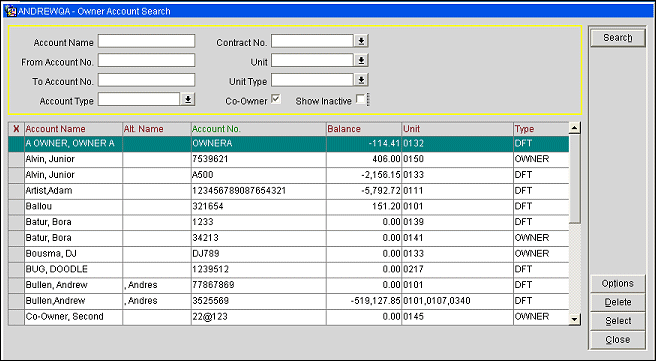Image resolution: width=656 pixels, height=361 pixels.
Task: Click the X select-all column header
Action: (x=16, y=129)
